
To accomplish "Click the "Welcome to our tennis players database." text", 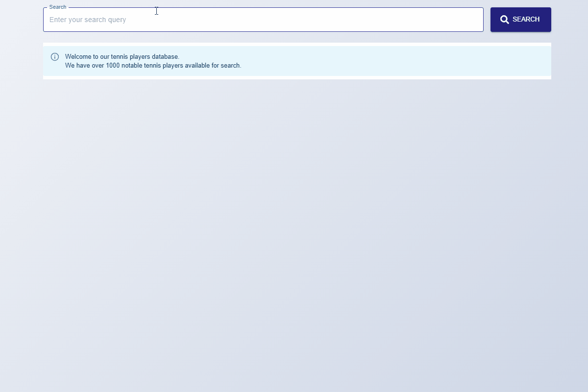I will pyautogui.click(x=122, y=57).
